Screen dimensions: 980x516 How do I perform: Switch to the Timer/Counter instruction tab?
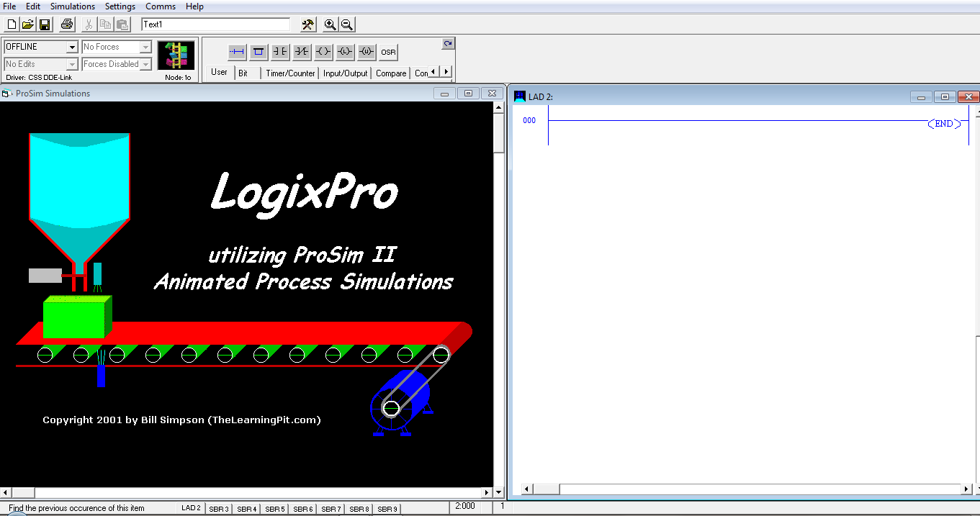[289, 72]
